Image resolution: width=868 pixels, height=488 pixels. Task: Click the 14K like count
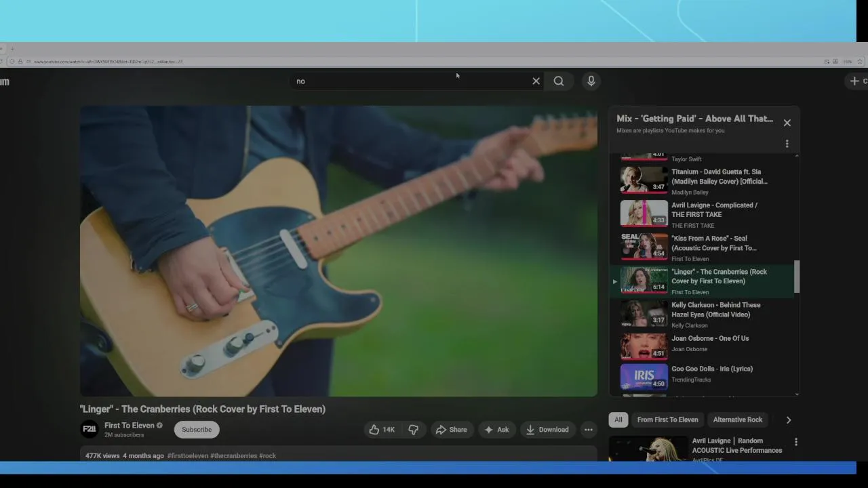(389, 430)
